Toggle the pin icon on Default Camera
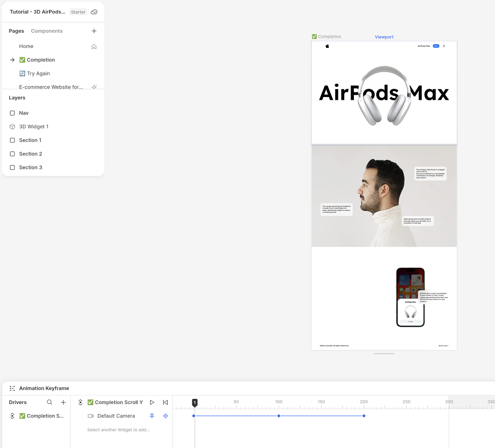This screenshot has width=495, height=448. coord(152,416)
